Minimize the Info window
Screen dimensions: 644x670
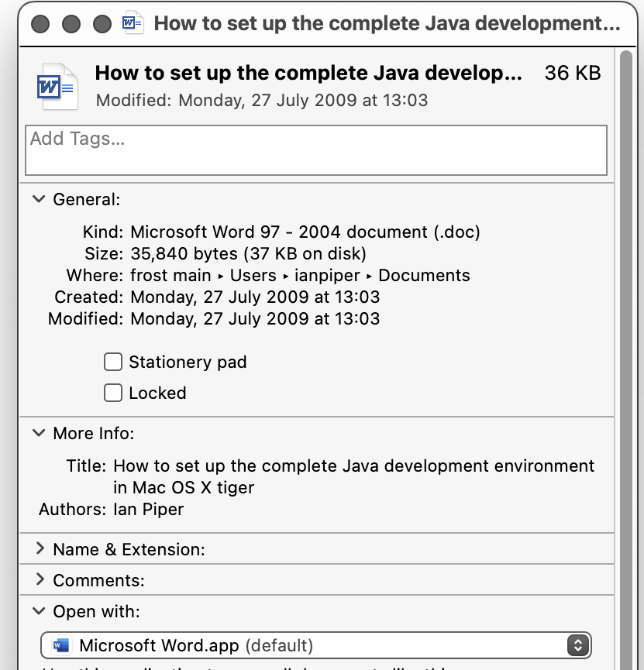click(x=71, y=23)
